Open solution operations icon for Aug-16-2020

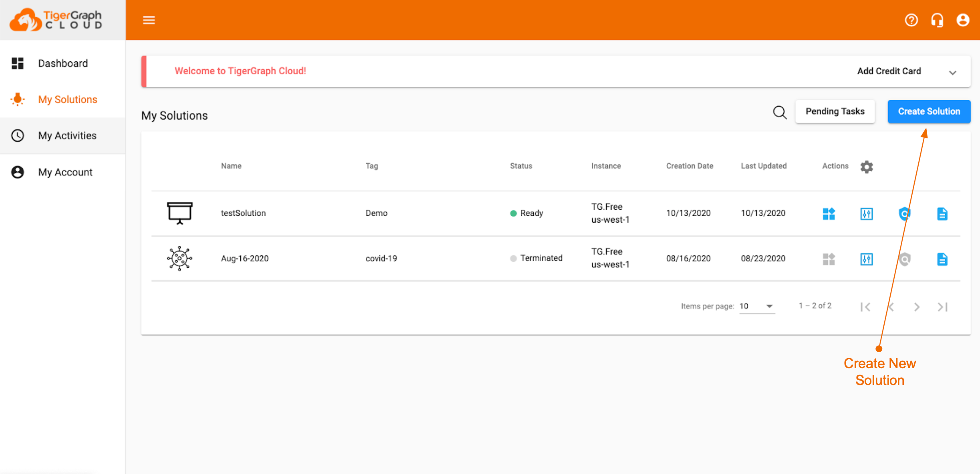click(866, 259)
